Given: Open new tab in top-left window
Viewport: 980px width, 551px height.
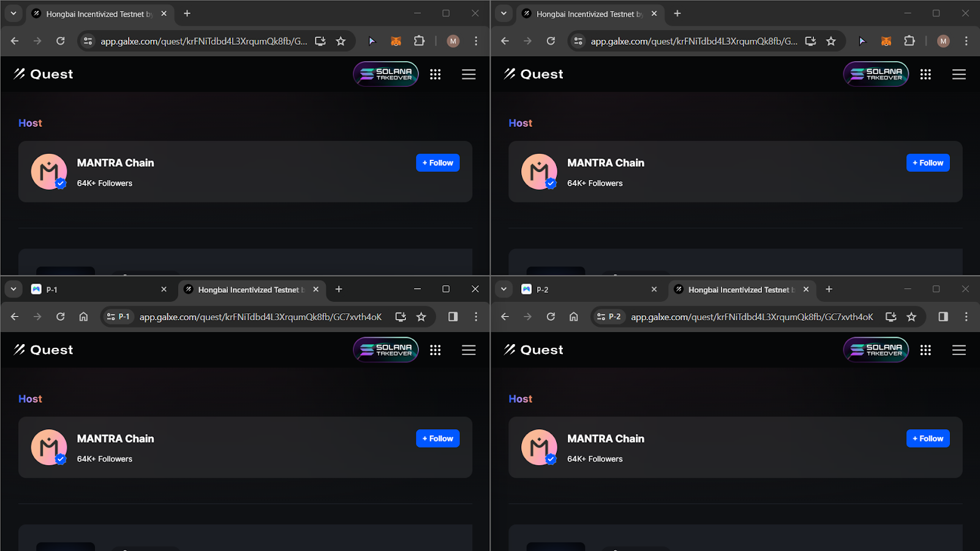Looking at the screenshot, I should click(x=187, y=13).
